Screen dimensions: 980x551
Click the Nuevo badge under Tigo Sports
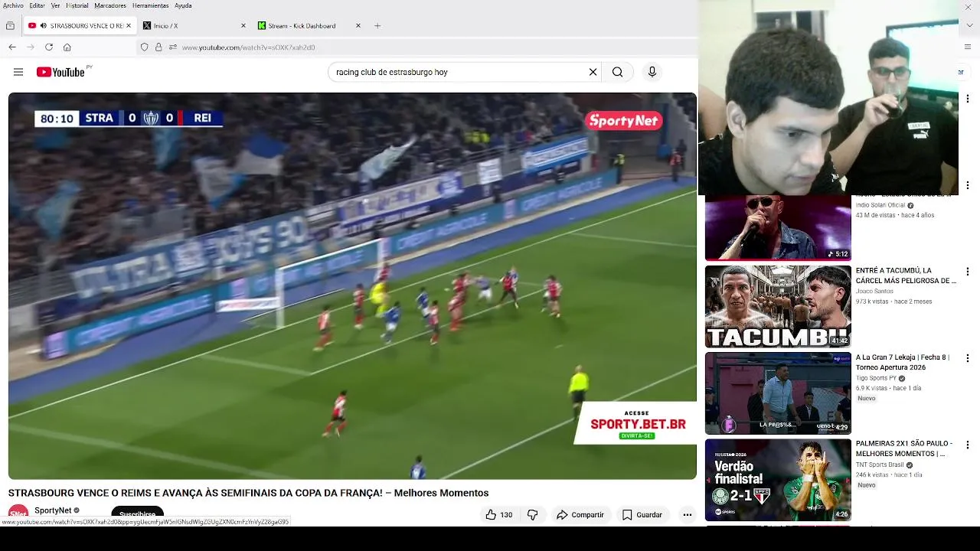coord(866,399)
